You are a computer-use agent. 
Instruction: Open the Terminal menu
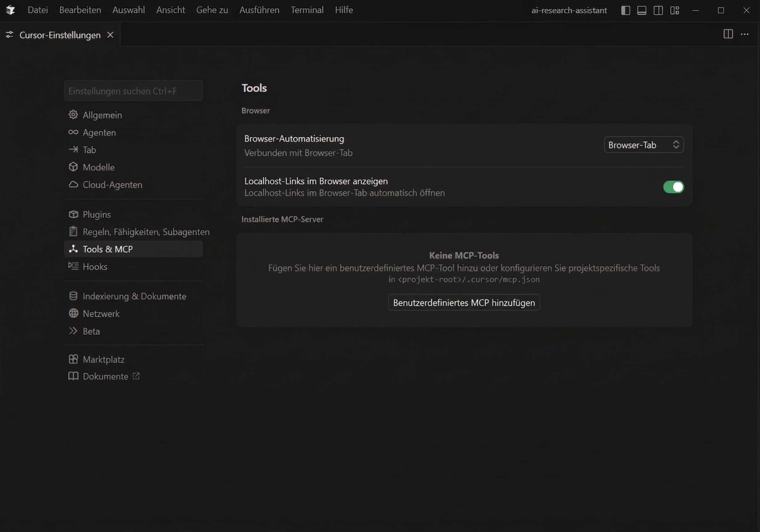pos(307,10)
